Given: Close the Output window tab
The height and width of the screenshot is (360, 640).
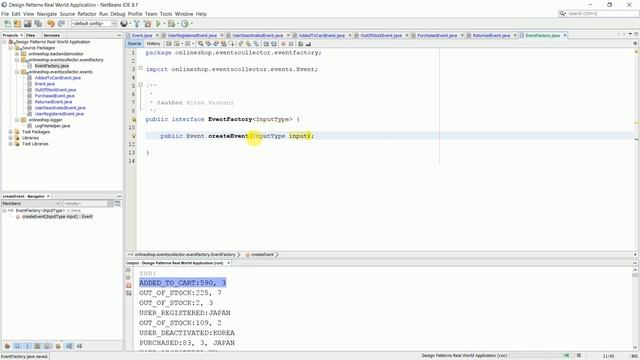Looking at the screenshot, I should click(x=229, y=263).
